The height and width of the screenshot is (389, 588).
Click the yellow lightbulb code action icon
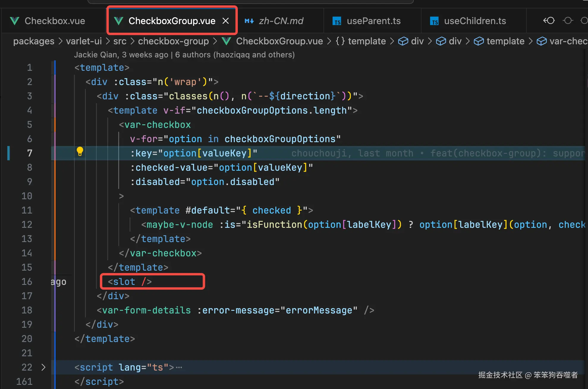tap(80, 152)
